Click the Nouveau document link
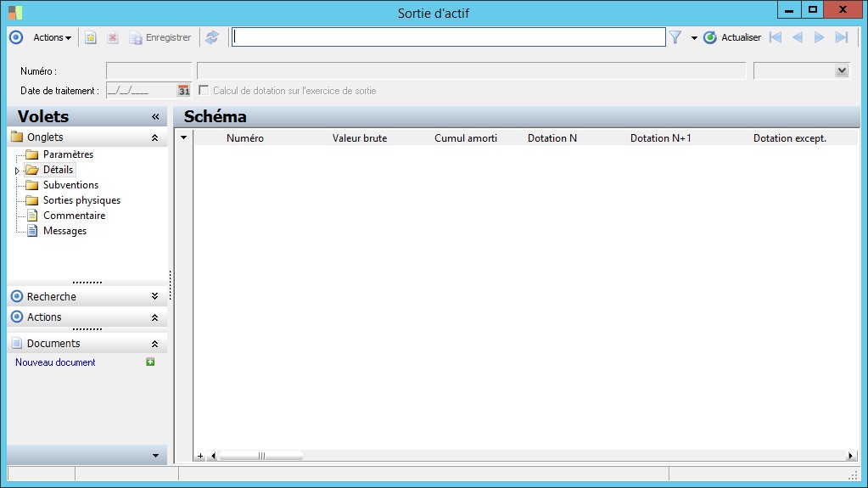The height and width of the screenshot is (488, 868). pos(55,362)
